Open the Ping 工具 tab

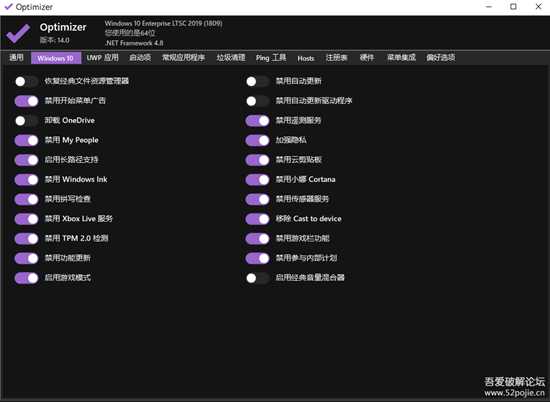(x=271, y=58)
